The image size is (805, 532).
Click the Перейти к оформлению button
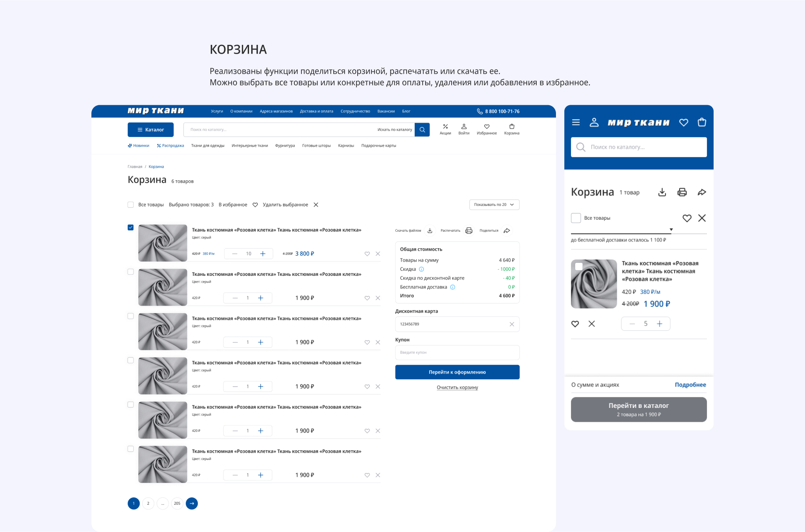click(x=457, y=372)
